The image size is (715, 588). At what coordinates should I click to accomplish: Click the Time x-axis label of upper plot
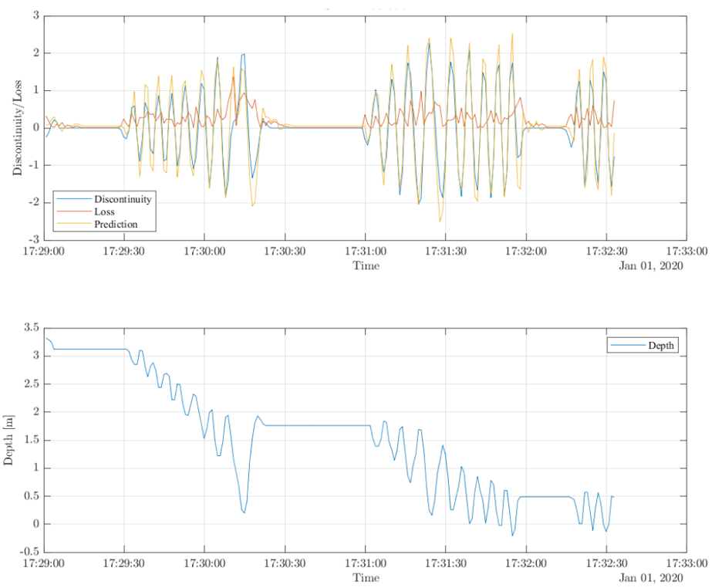click(366, 265)
